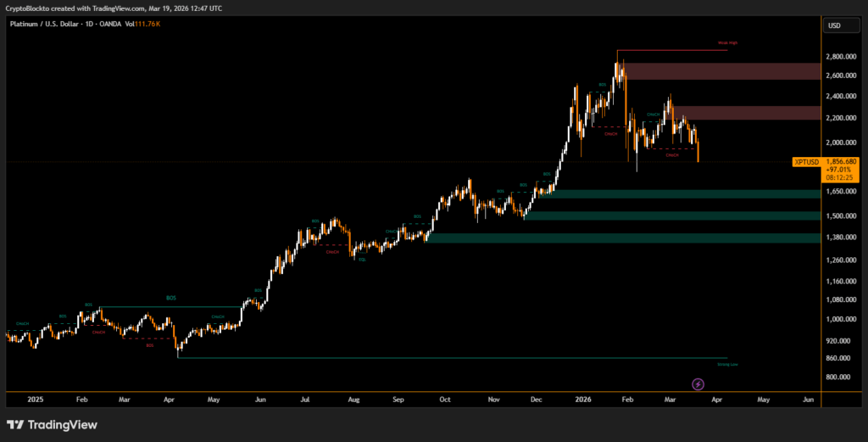The image size is (868, 442).
Task: Click the 1,856.680 last price label
Action: pyautogui.click(x=840, y=161)
